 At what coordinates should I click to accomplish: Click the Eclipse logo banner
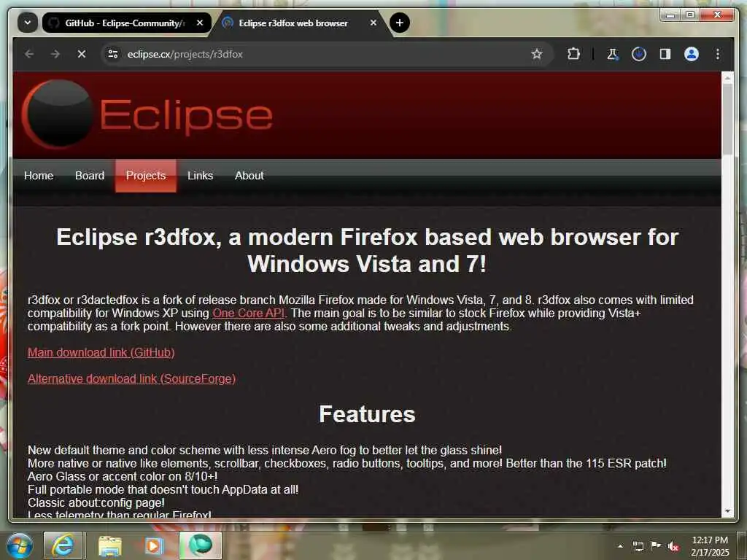pos(147,114)
